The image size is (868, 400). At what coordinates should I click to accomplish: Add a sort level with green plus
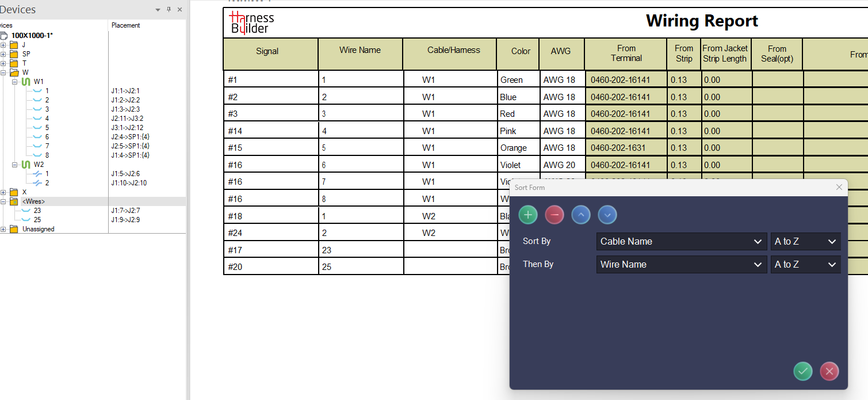(x=528, y=215)
